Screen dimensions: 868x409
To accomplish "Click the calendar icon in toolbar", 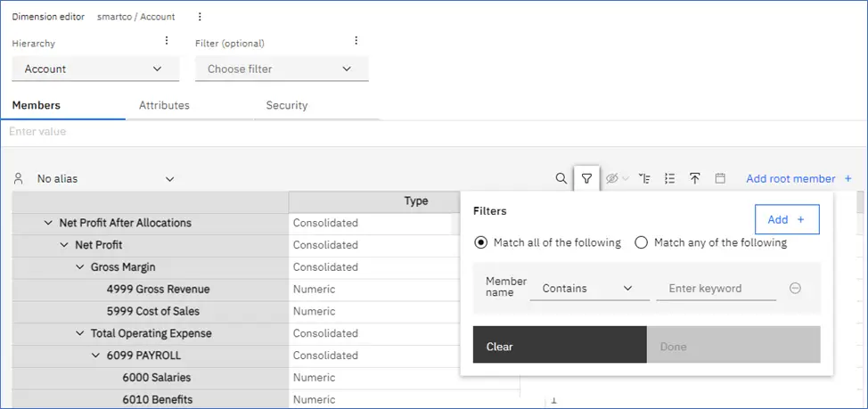I will click(x=720, y=178).
